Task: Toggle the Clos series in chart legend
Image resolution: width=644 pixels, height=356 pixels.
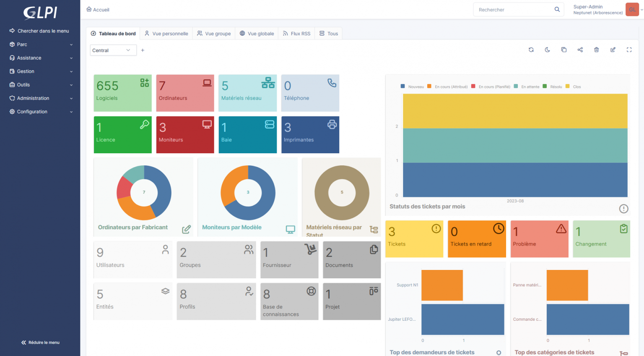Action: point(574,86)
